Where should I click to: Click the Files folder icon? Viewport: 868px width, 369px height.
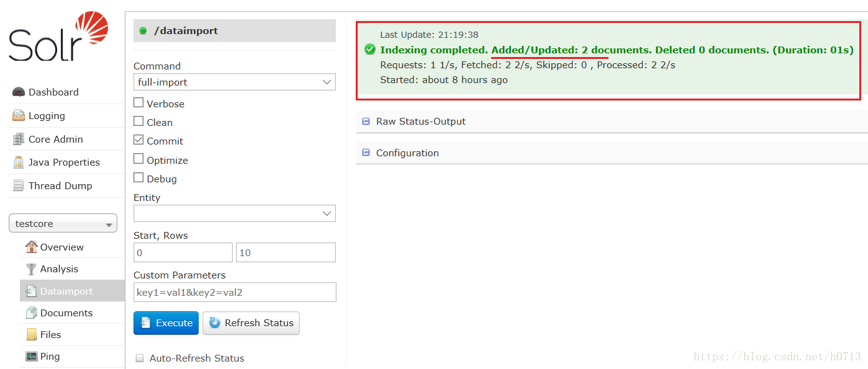point(31,335)
